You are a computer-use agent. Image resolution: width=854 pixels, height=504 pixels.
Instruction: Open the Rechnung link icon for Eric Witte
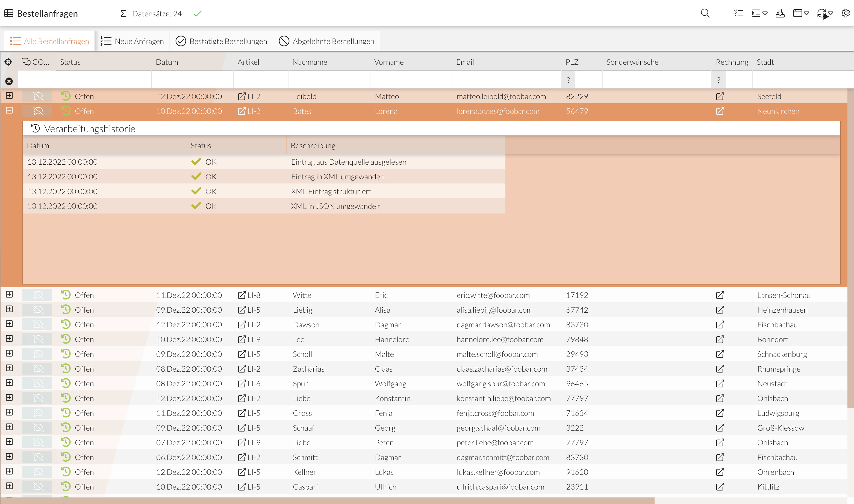720,295
